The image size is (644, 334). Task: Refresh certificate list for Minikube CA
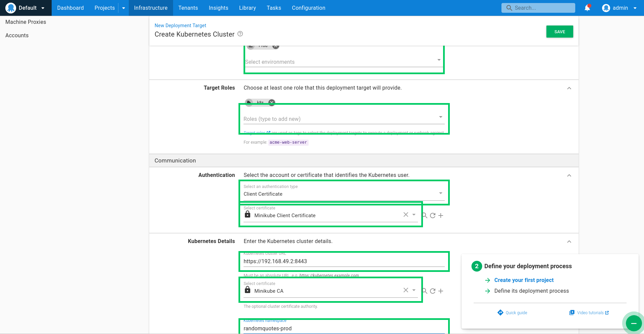(x=433, y=291)
